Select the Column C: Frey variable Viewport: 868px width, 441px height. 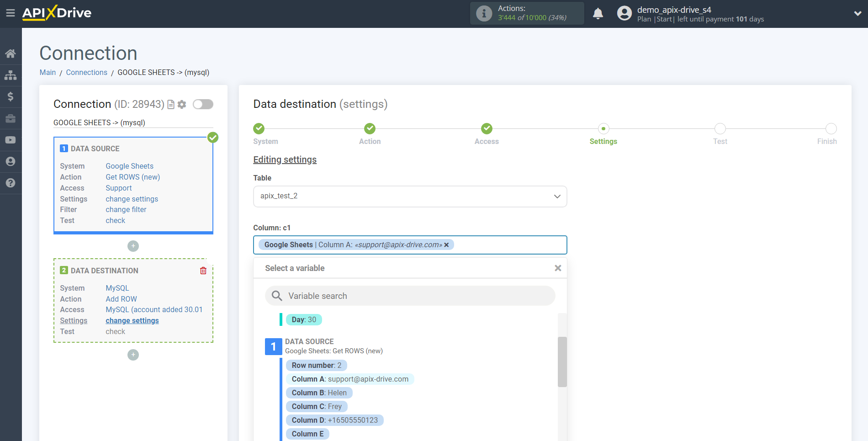pos(317,406)
